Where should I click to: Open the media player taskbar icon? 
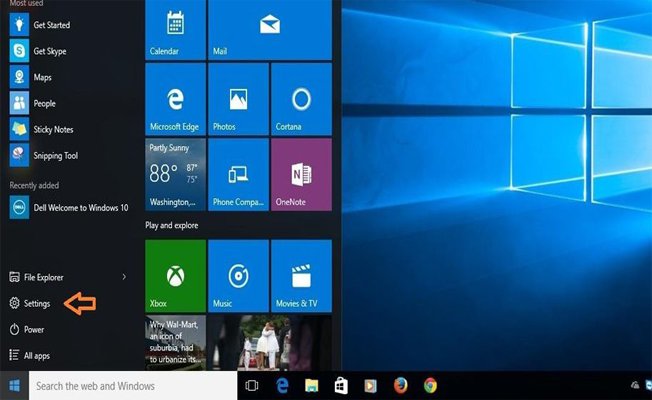point(370,386)
